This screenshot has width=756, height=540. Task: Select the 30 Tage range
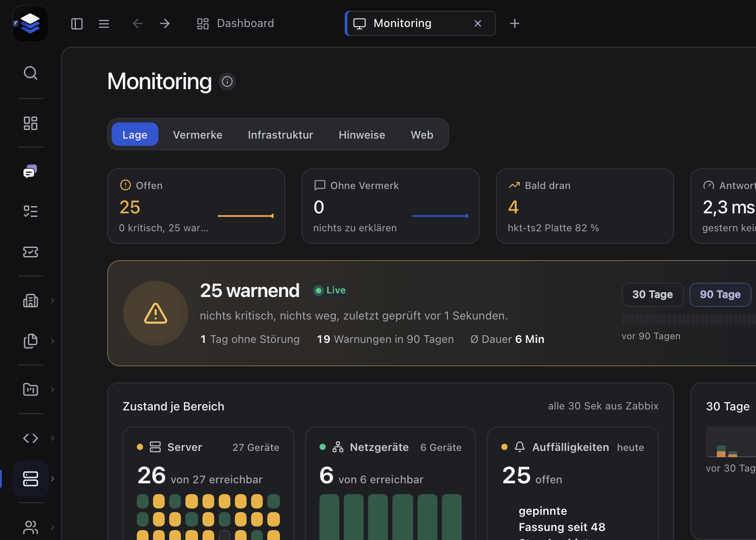pyautogui.click(x=652, y=295)
